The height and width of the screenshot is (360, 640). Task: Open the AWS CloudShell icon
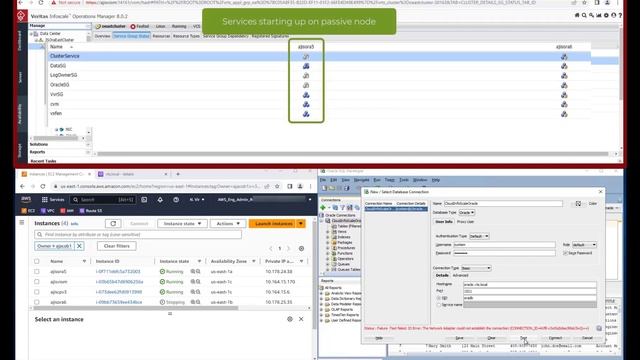144,200
